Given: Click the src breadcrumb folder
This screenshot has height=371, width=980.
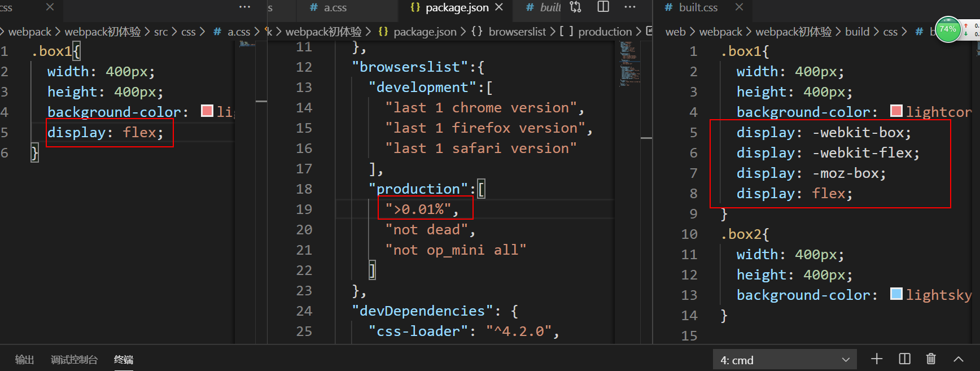Looking at the screenshot, I should point(161,32).
